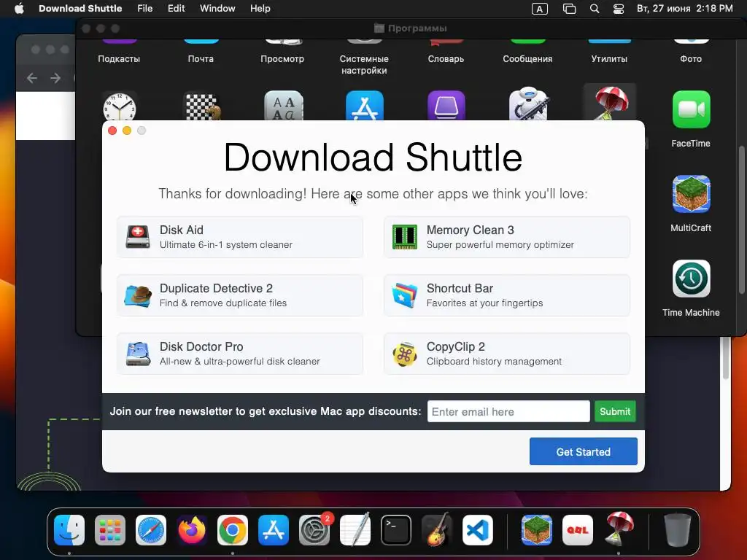Click the Фото app label

[x=691, y=59]
